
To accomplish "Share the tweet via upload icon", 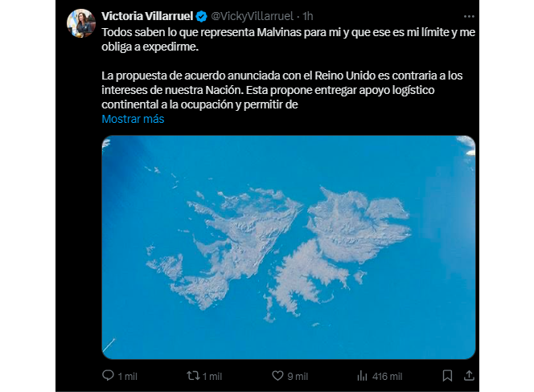I will point(469,376).
